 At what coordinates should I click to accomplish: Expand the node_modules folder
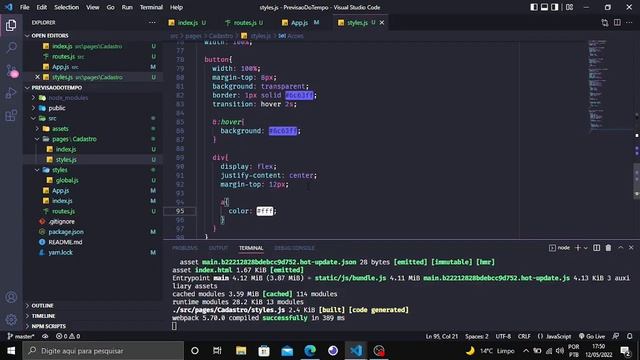(68, 98)
